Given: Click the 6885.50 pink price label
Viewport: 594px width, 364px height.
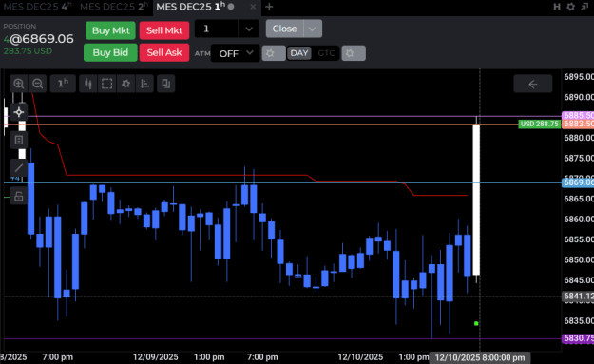Looking at the screenshot, I should (x=578, y=116).
